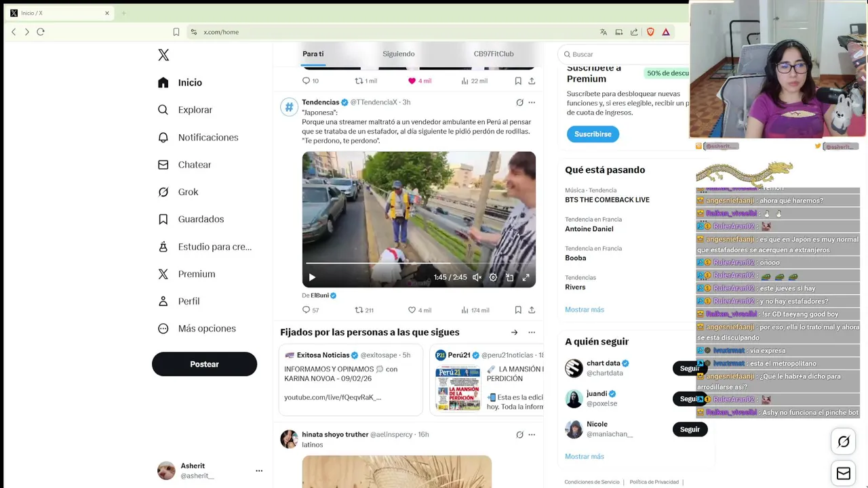This screenshot has height=488, width=868.
Task: Seek on the video progress bar
Action: tap(418, 263)
